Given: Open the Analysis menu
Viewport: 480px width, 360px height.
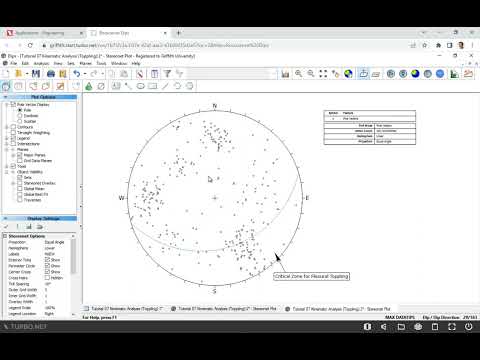Looking at the screenshot, I should [x=41, y=63].
